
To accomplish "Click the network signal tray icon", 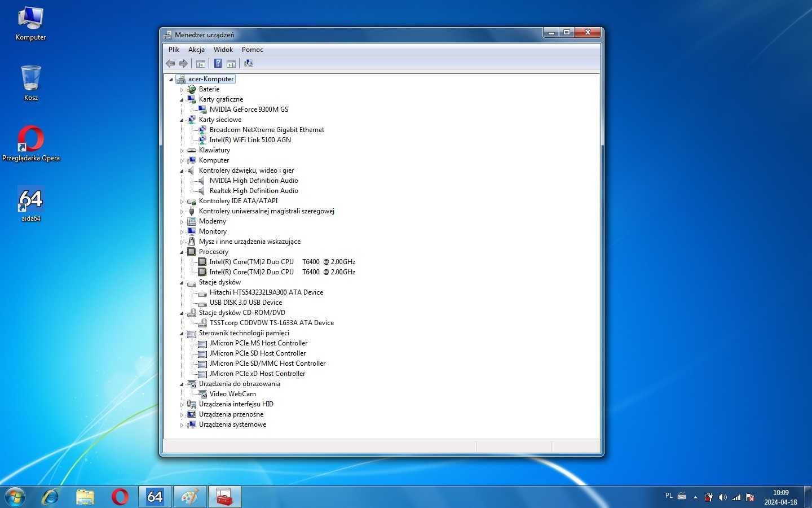I will [736, 497].
